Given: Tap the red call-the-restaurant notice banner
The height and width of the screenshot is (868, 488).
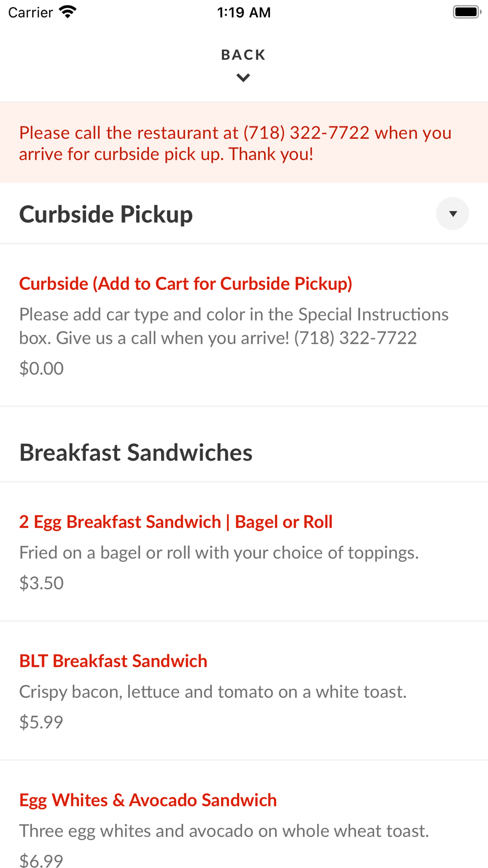Looking at the screenshot, I should coord(235,143).
